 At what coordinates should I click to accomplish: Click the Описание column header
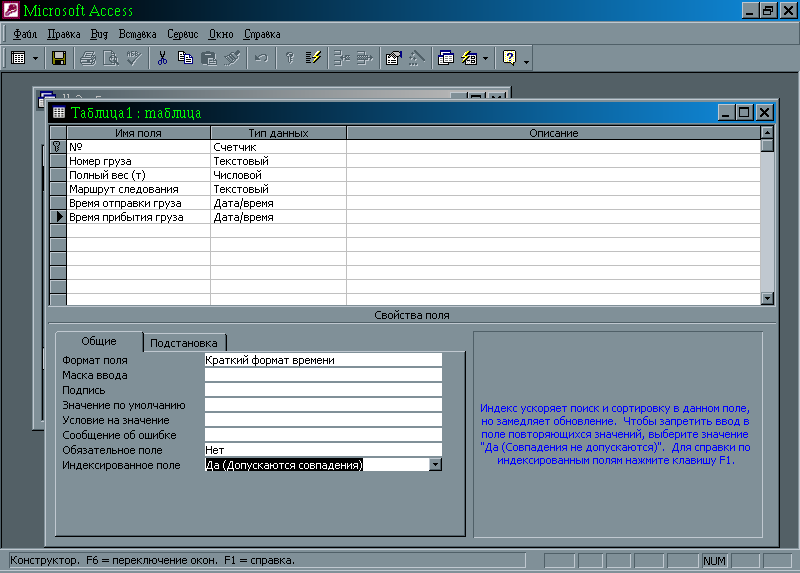[554, 133]
